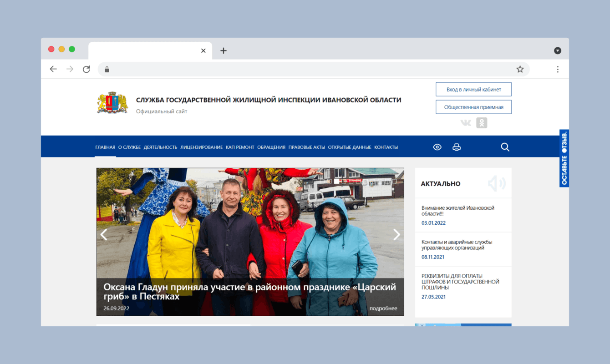Open the ПРАВОВЫЕ АКТЫ menu
The image size is (610, 364).
[307, 147]
